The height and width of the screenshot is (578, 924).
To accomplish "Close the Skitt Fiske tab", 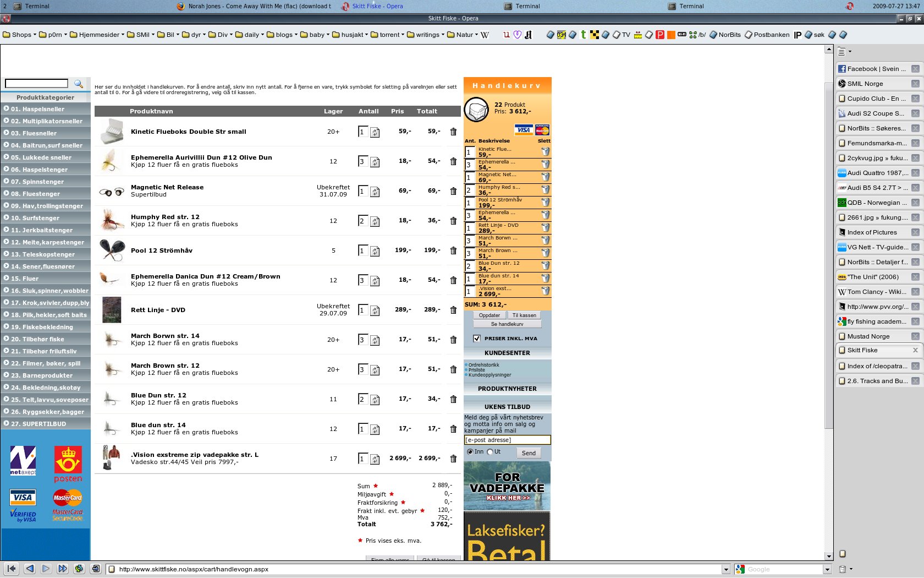I will (x=915, y=350).
